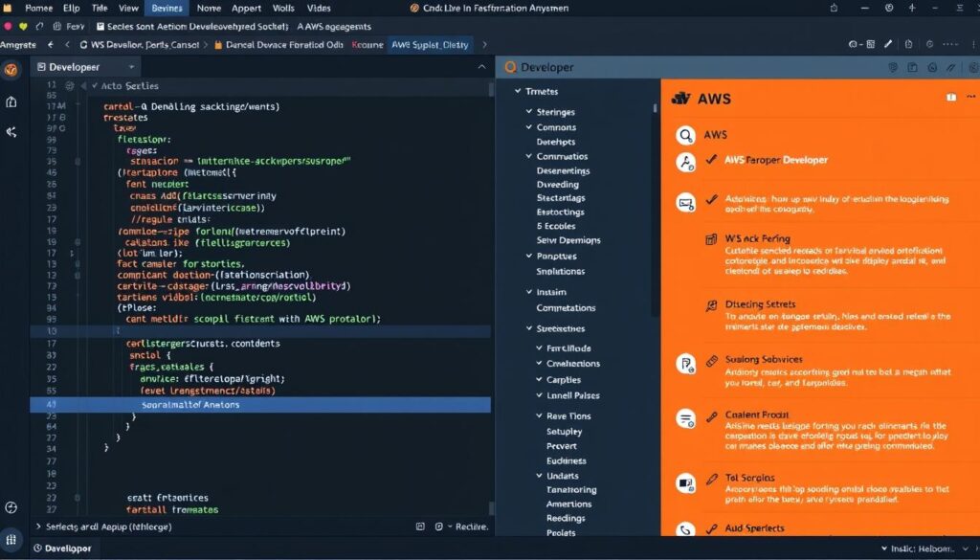Click the slanted pen icon in right Developer header
This screenshot has height=560, width=980.
951,68
